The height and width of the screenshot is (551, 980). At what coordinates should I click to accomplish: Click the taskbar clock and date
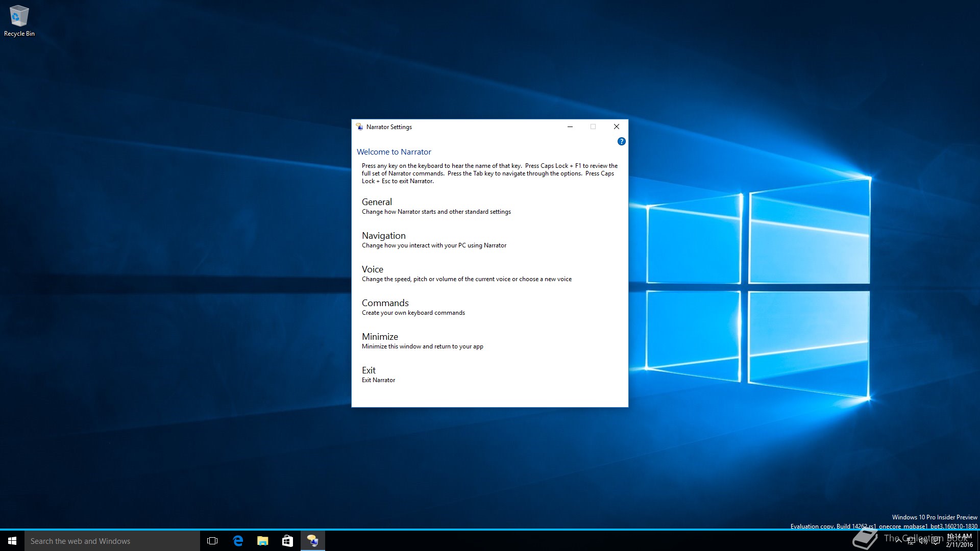pos(960,541)
